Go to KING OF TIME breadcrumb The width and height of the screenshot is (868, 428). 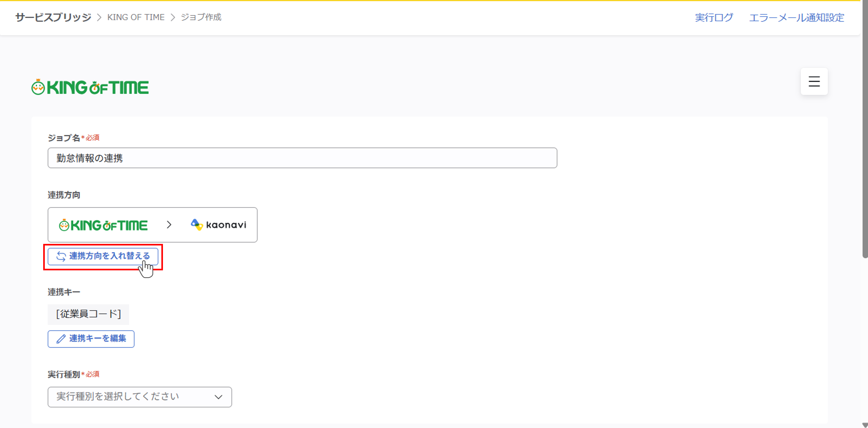tap(136, 17)
